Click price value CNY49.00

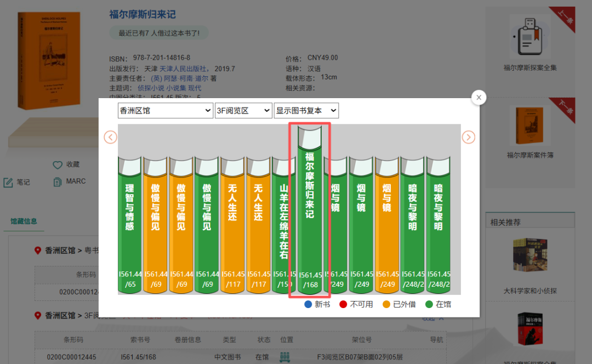(x=322, y=58)
